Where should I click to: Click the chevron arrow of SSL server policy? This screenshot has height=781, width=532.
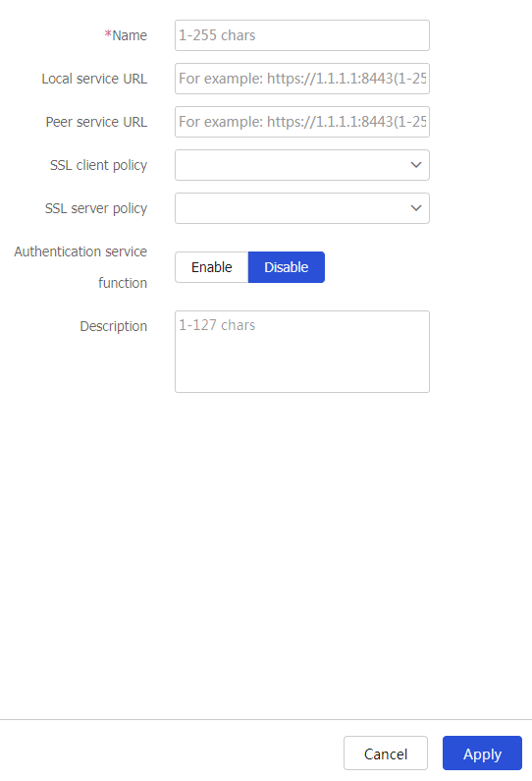[x=416, y=208]
